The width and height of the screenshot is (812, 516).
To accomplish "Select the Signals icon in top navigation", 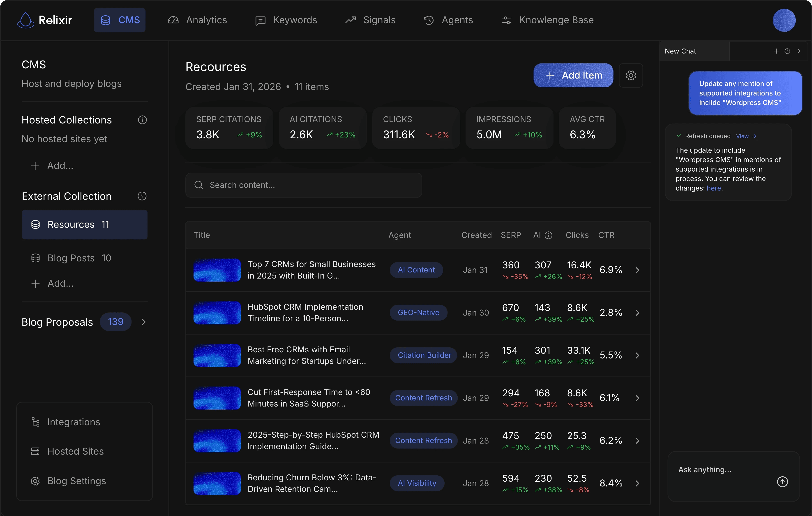I will (351, 20).
